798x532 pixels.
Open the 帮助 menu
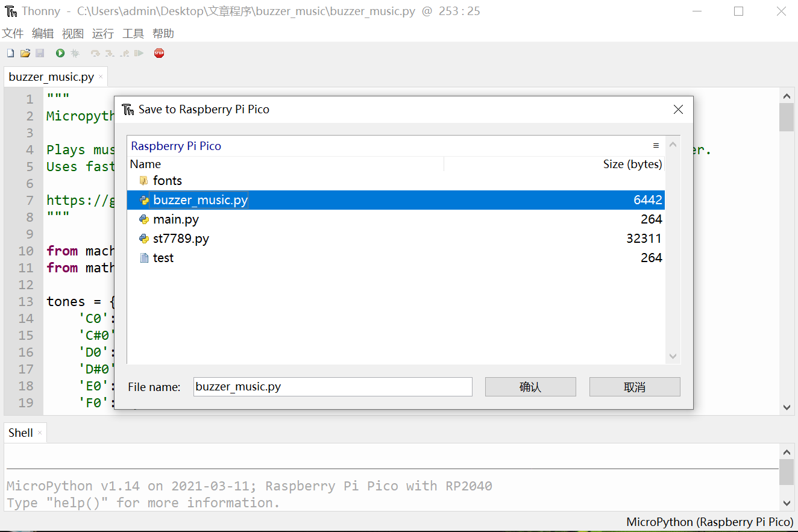coord(163,34)
